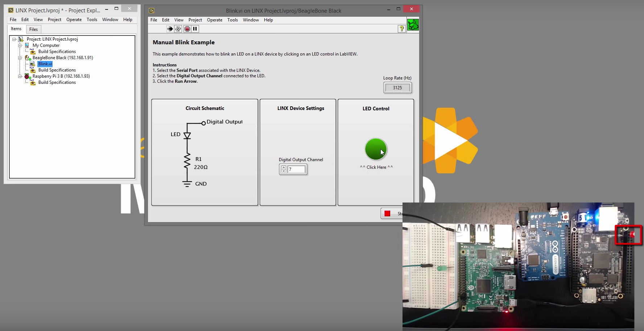The height and width of the screenshot is (331, 644).
Task: Switch to the Files tab
Action: pos(33,29)
